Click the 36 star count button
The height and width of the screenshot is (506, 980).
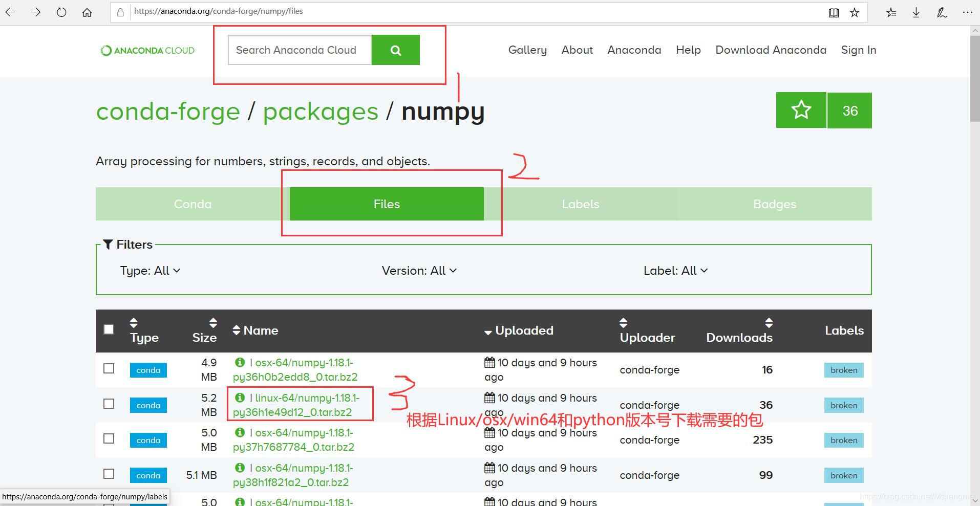point(850,111)
